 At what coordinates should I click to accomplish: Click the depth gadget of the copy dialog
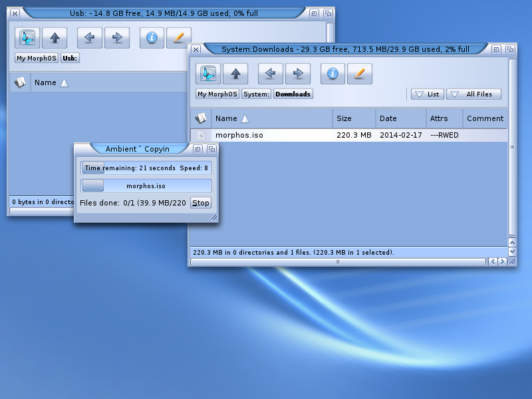[211, 149]
